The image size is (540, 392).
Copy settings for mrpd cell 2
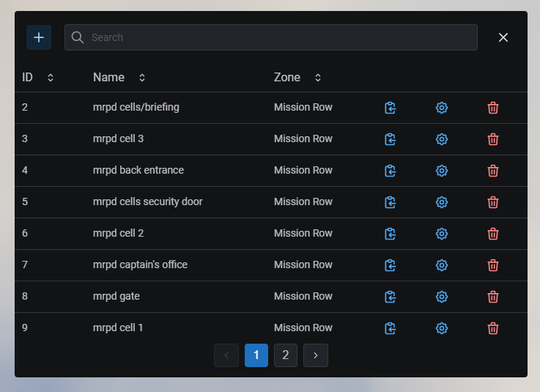pos(391,234)
